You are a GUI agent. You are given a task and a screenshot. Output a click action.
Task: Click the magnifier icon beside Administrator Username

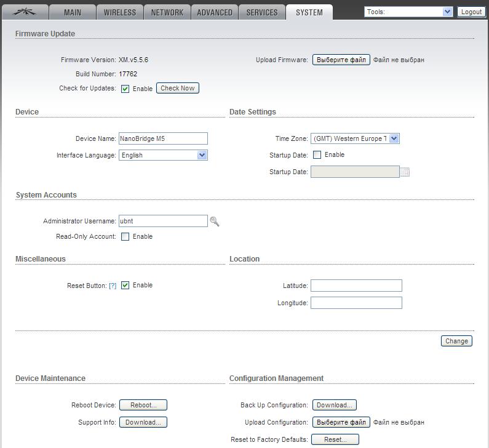click(215, 222)
